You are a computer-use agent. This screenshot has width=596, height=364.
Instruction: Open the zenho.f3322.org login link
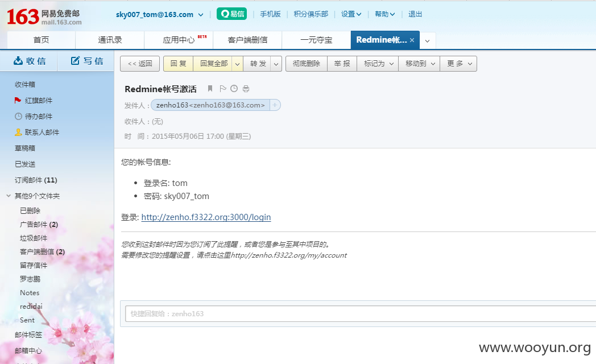pos(206,217)
